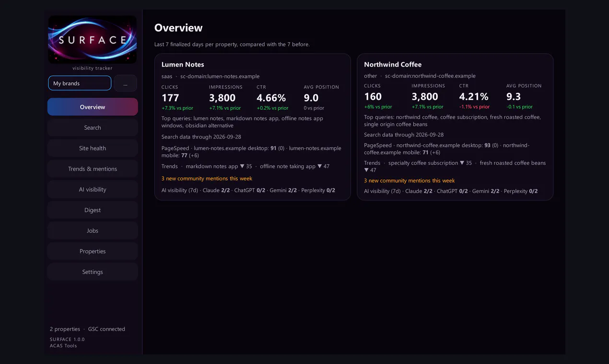This screenshot has width=609, height=364.
Task: Switch to the AI visibility page
Action: [x=93, y=189]
